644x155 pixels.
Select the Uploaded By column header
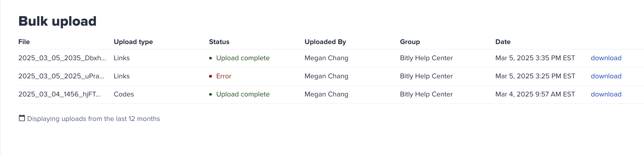[325, 42]
